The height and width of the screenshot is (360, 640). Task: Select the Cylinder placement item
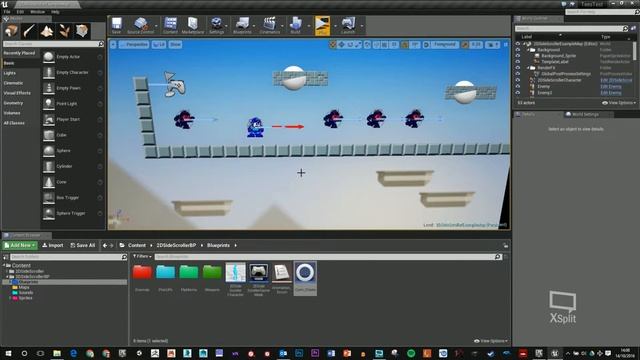pos(73,166)
